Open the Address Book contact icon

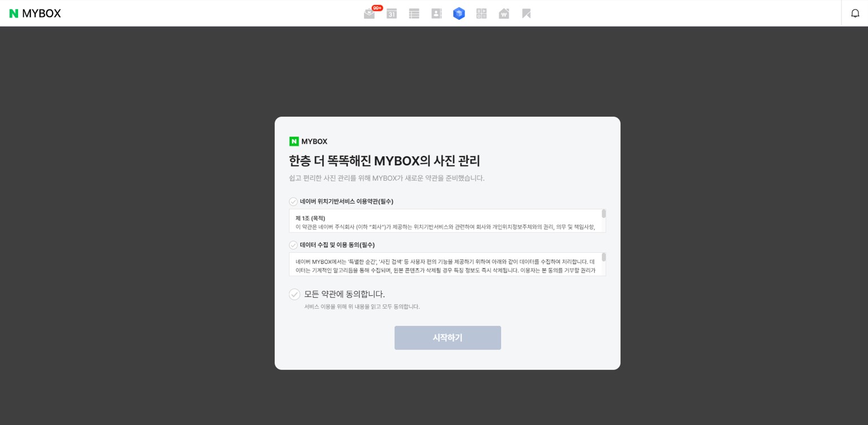(x=436, y=14)
